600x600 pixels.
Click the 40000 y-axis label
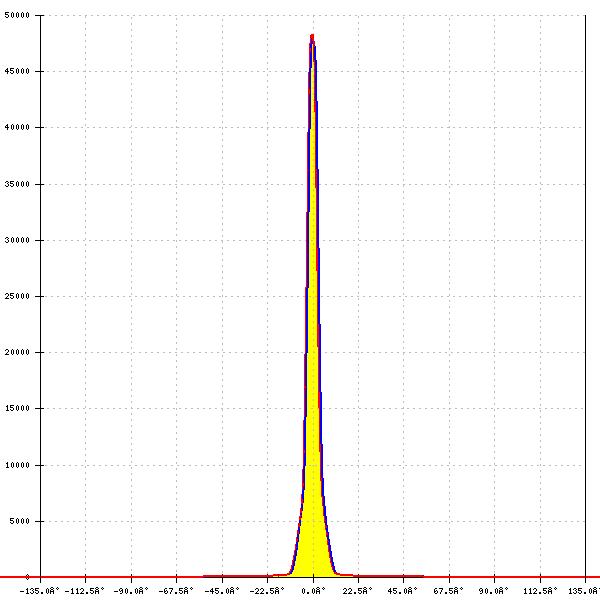tap(17, 127)
